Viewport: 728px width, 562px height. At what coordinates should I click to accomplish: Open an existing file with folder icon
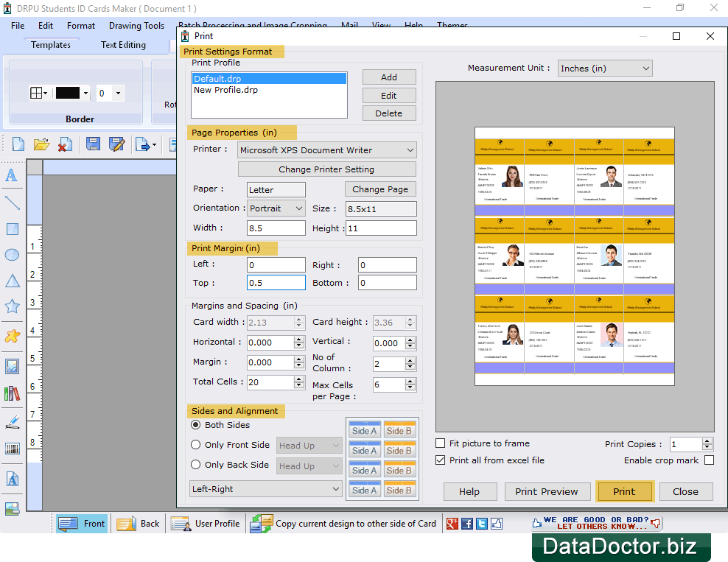(41, 144)
